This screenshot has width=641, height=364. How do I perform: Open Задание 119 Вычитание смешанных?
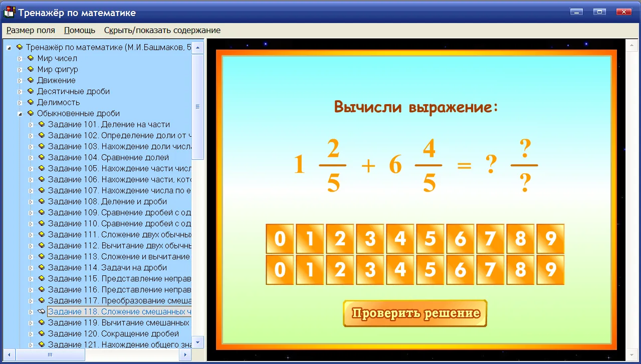pos(119,322)
